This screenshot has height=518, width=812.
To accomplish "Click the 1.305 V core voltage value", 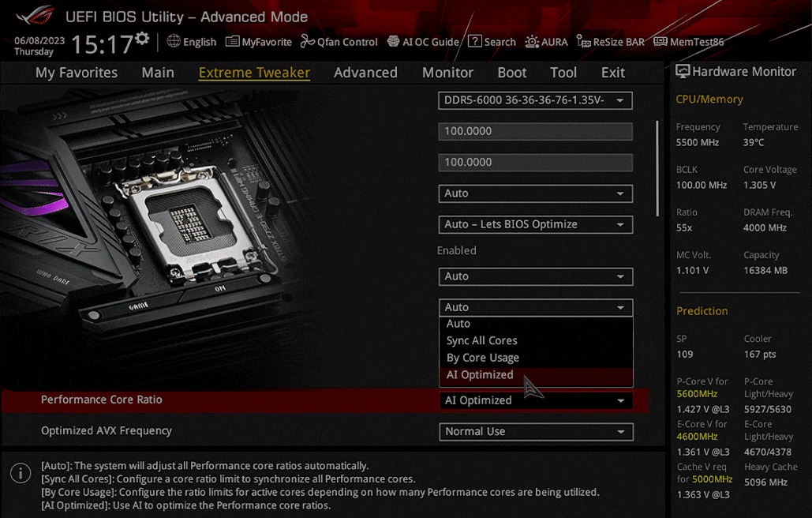I will coord(760,186).
